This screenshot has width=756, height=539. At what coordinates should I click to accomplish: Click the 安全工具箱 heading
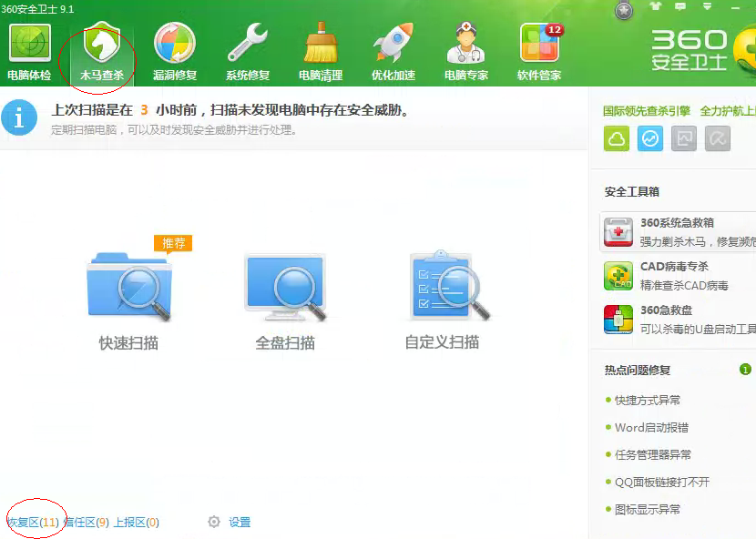pyautogui.click(x=631, y=192)
